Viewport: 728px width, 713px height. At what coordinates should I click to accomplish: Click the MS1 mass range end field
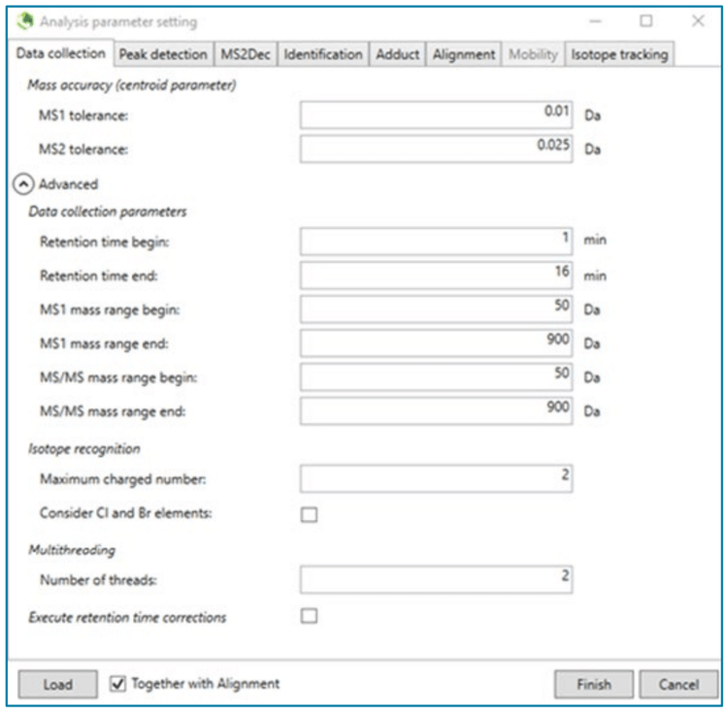pos(436,343)
